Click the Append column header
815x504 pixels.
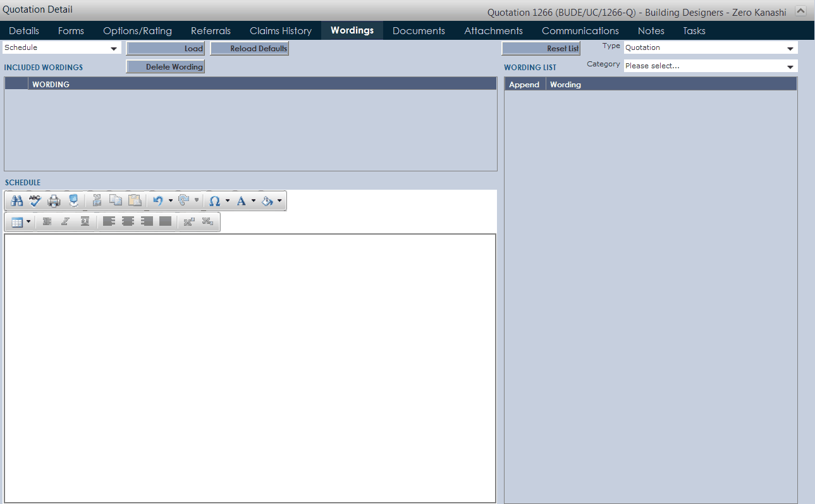tap(525, 84)
